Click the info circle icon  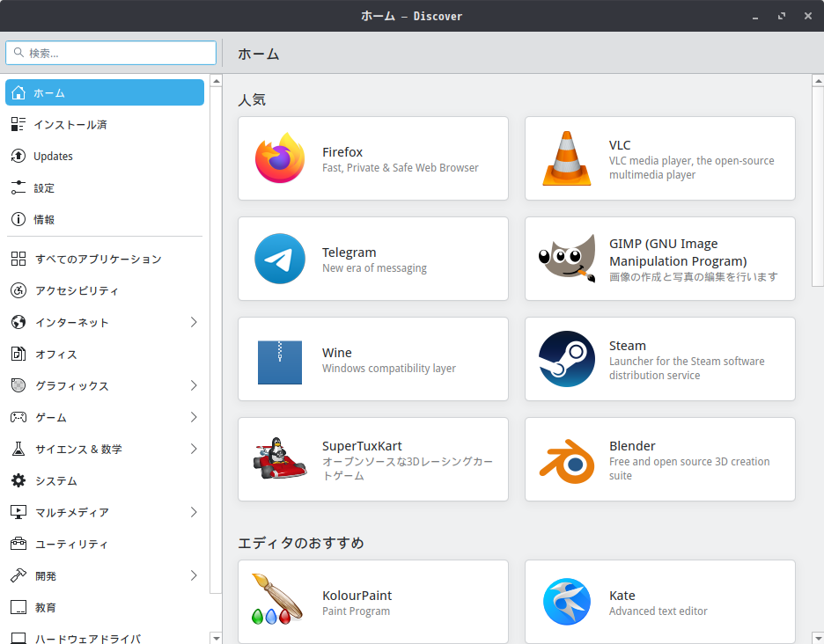pyautogui.click(x=18, y=218)
